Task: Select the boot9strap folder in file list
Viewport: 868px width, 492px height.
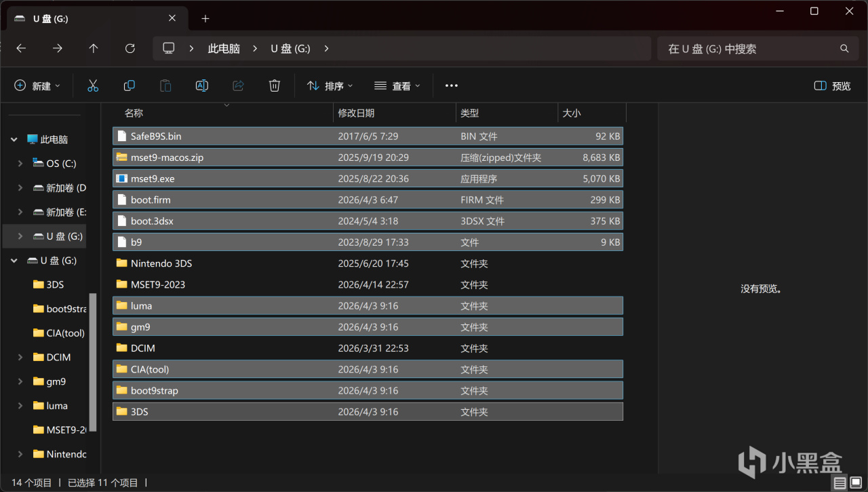Action: (368, 391)
